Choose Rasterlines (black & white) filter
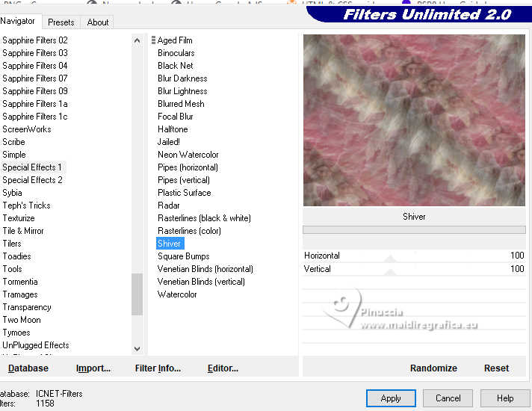 tap(204, 218)
